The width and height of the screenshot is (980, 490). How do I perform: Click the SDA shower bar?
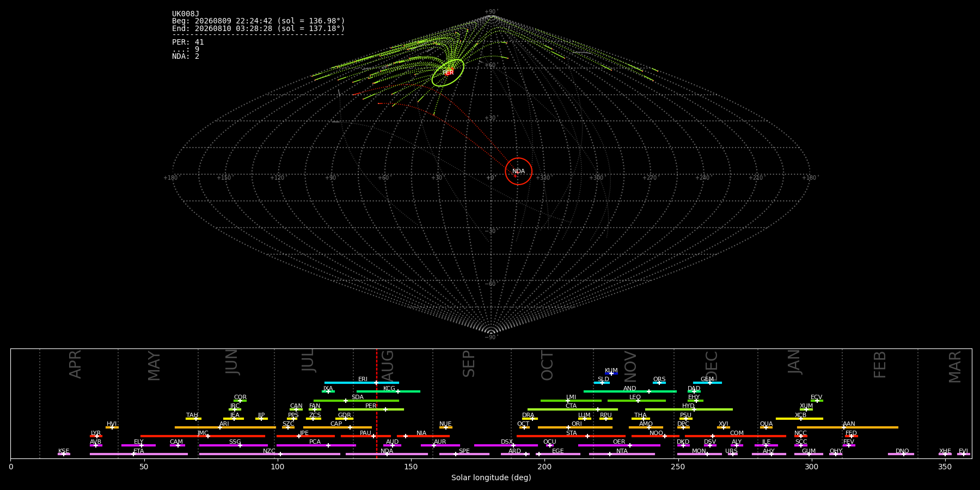pos(356,401)
